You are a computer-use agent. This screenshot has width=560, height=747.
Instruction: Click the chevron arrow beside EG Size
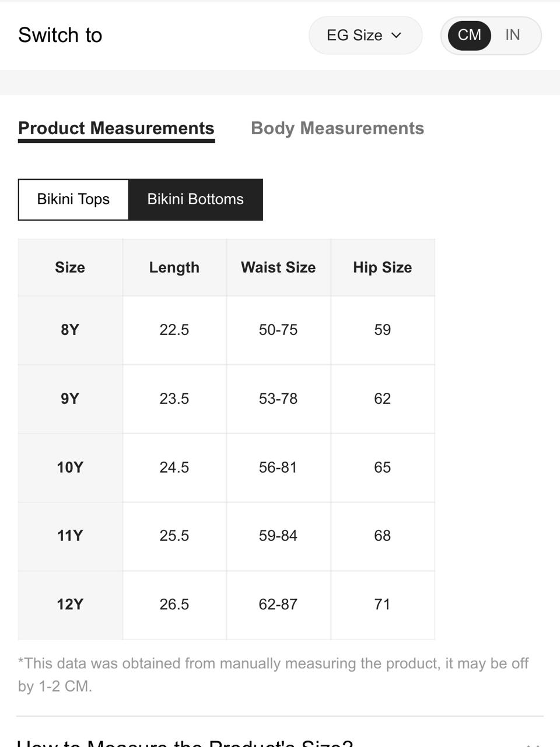point(397,36)
